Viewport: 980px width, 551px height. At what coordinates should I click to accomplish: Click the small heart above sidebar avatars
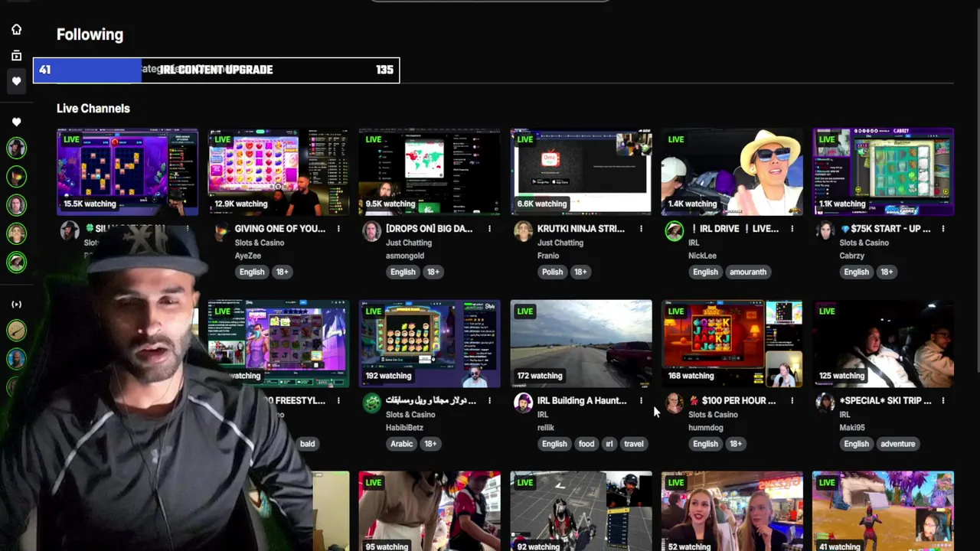16,122
